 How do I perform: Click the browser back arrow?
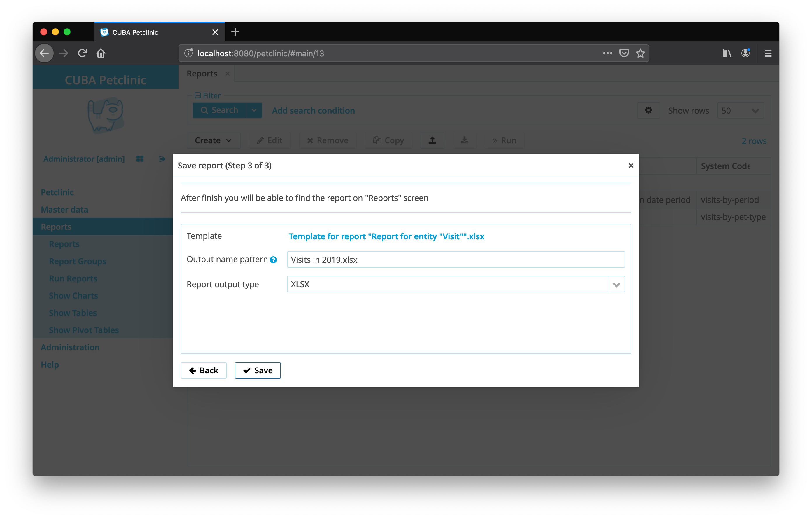(x=45, y=53)
